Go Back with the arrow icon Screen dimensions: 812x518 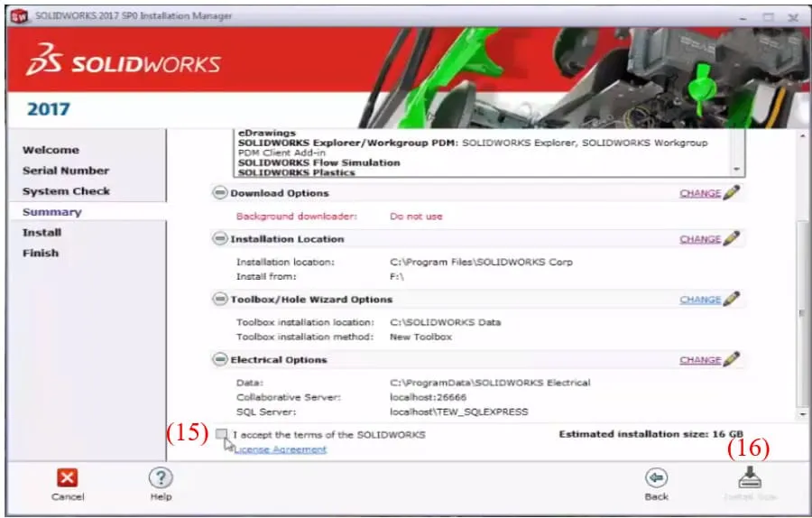tap(656, 477)
